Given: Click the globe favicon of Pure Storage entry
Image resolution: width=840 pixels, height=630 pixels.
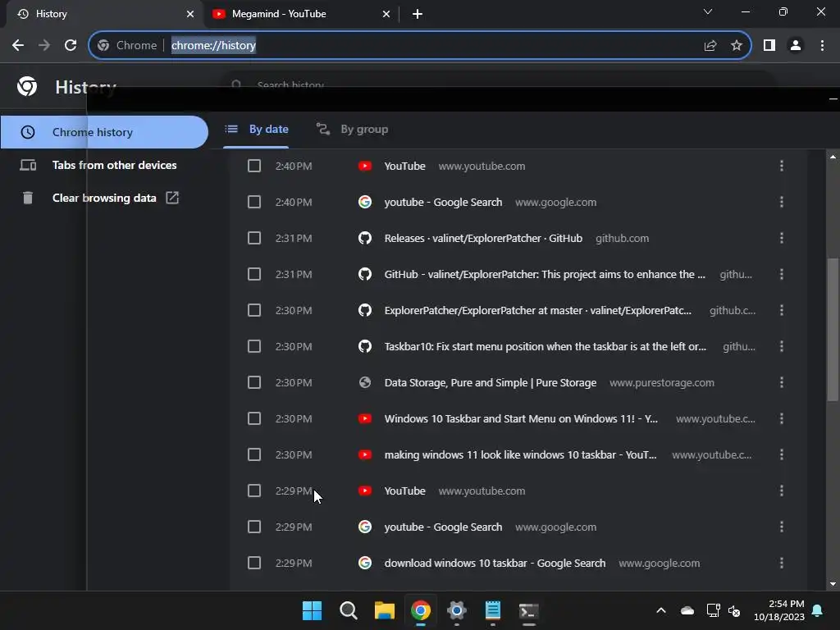Looking at the screenshot, I should [x=365, y=382].
